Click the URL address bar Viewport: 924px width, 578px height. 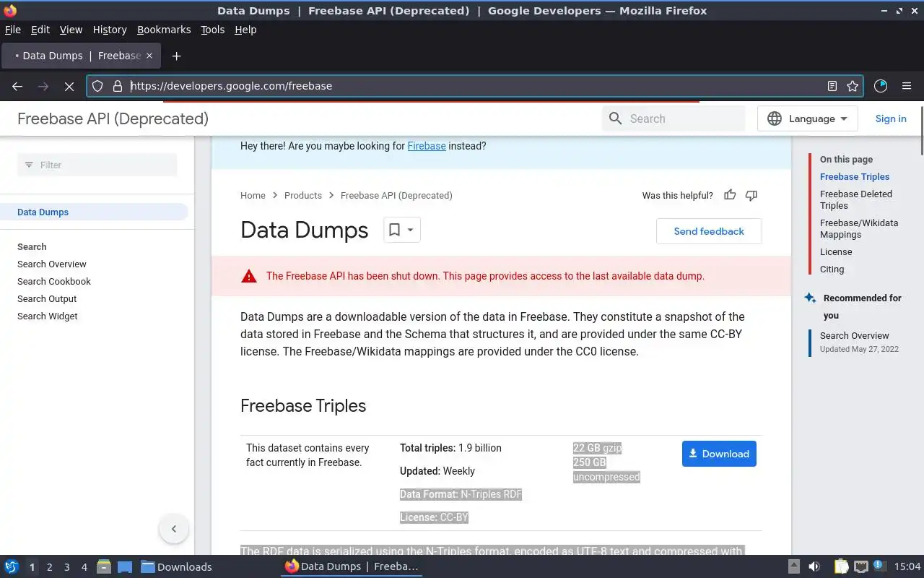point(475,86)
